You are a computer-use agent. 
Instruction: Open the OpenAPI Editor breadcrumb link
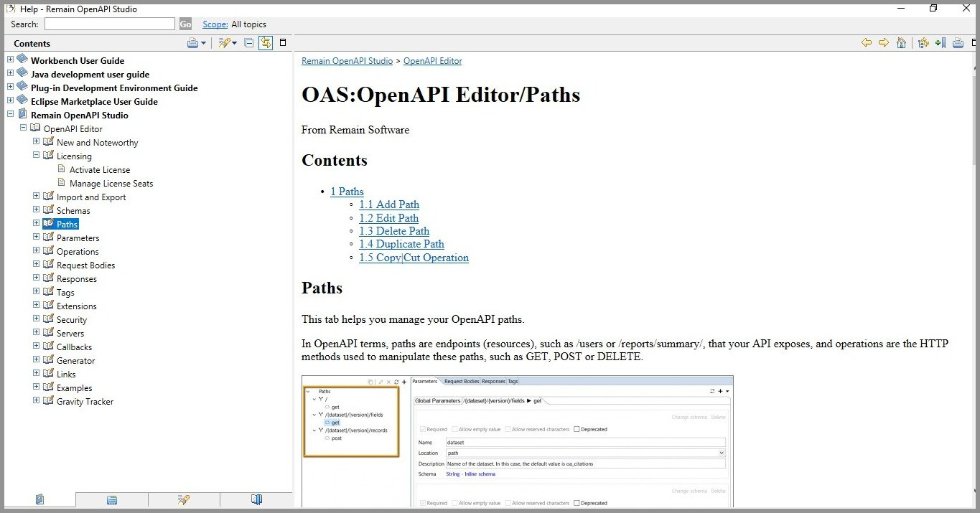pos(432,61)
